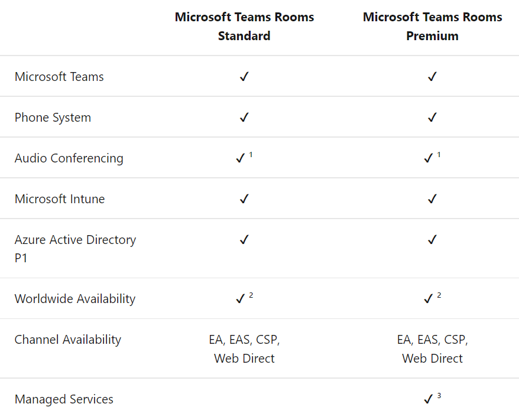Click the Microsoft Teams checkmark under Premium
519x420 pixels.
(432, 77)
